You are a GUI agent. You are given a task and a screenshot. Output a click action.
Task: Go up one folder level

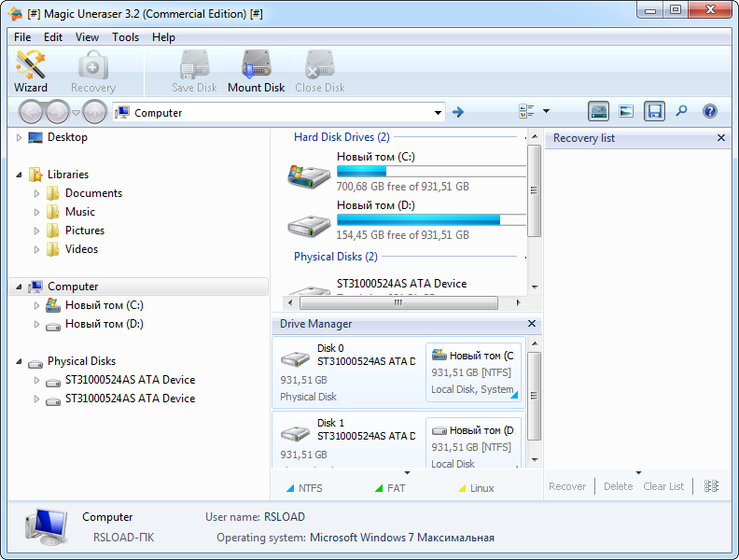pos(95,112)
